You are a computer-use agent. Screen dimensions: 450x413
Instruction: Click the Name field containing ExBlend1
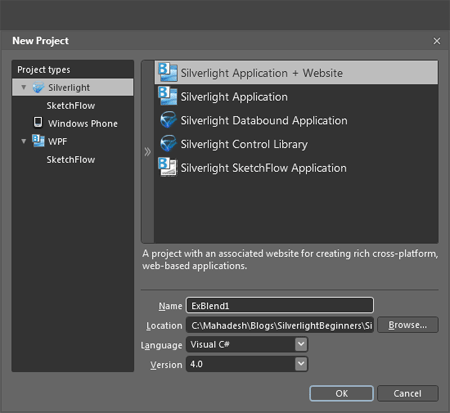tap(280, 306)
